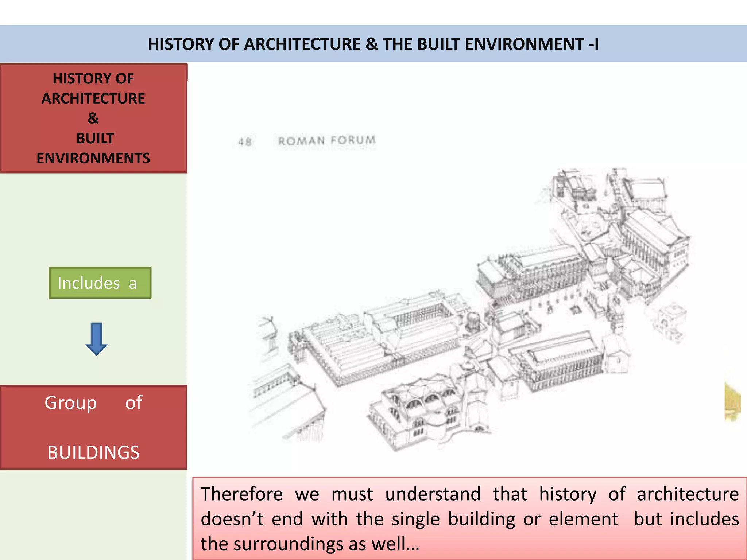Select the red 'Group of BUILDINGS' box
This screenshot has height=560, width=747.
pyautogui.click(x=94, y=427)
